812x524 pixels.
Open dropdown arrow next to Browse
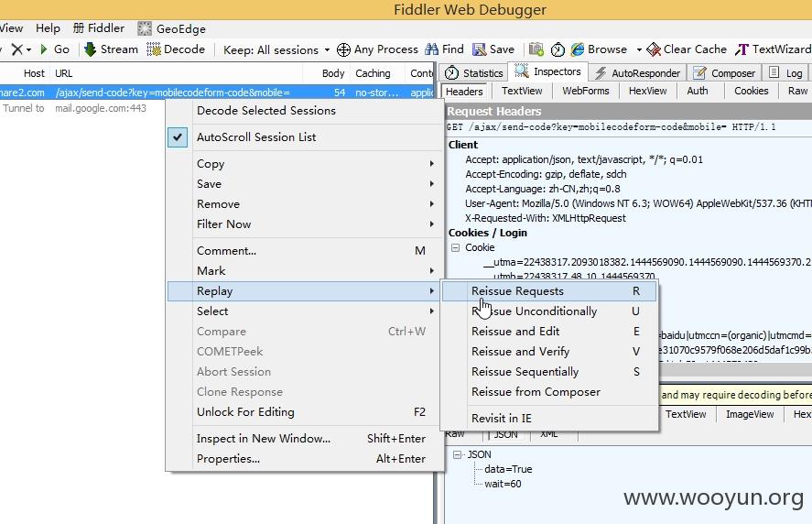click(x=639, y=49)
